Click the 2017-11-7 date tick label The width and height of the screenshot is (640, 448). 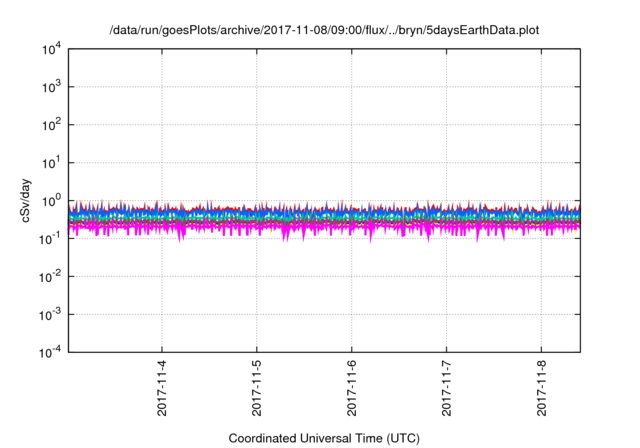447,388
